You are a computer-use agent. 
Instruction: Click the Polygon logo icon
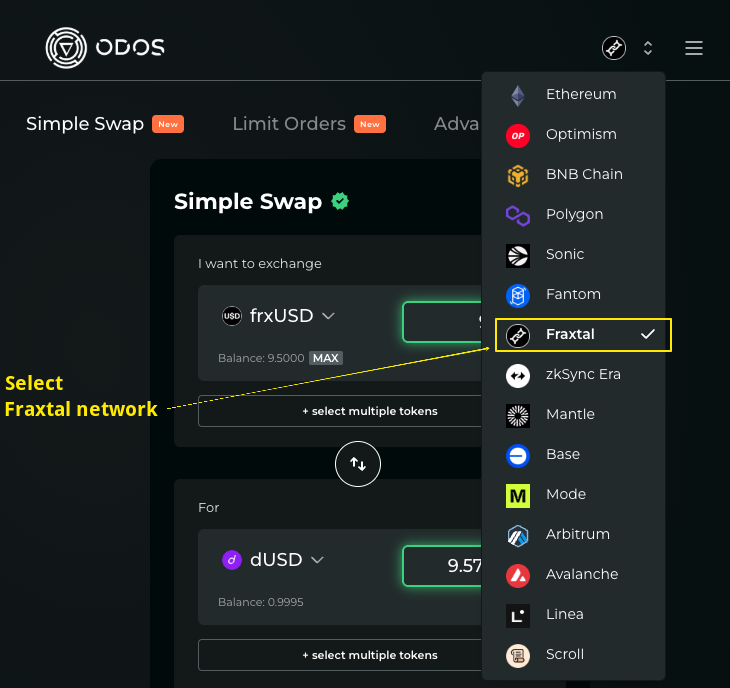pos(517,215)
